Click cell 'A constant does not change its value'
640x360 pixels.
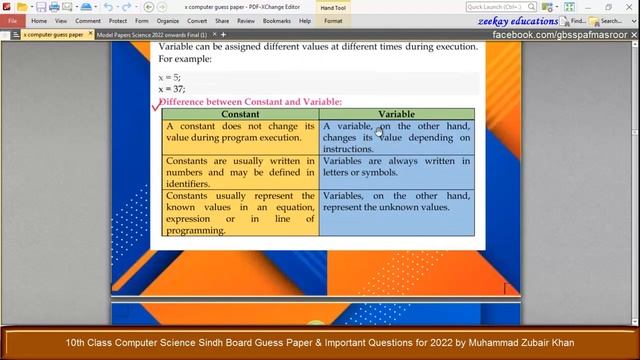[240, 137]
